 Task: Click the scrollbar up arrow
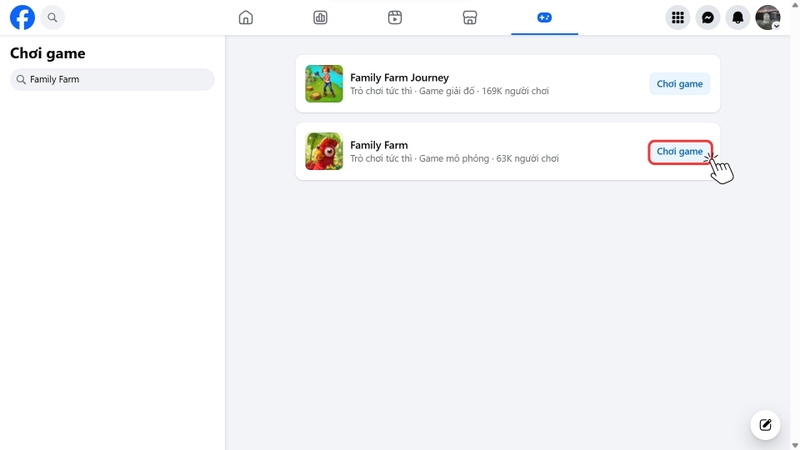click(x=795, y=4)
